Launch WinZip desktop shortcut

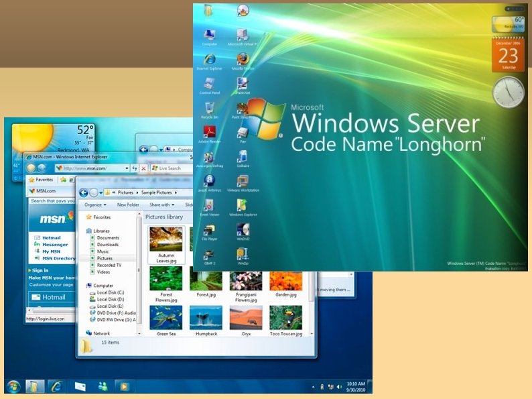click(243, 256)
